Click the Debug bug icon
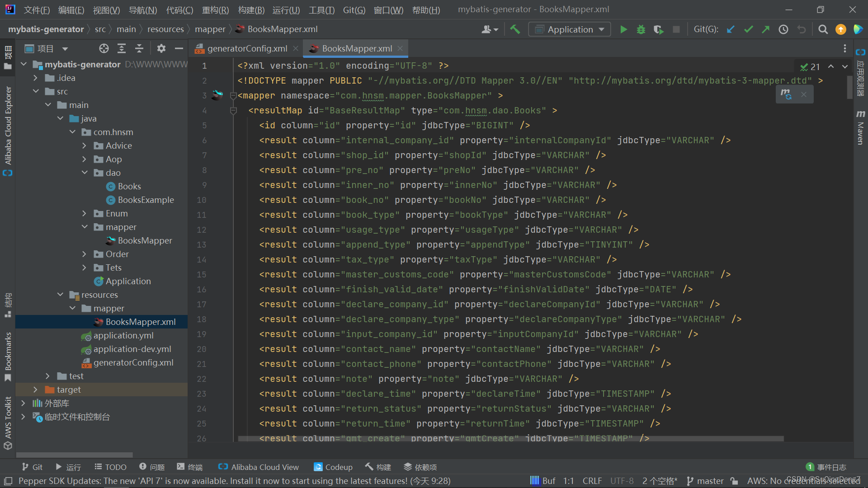868x488 pixels. click(641, 29)
